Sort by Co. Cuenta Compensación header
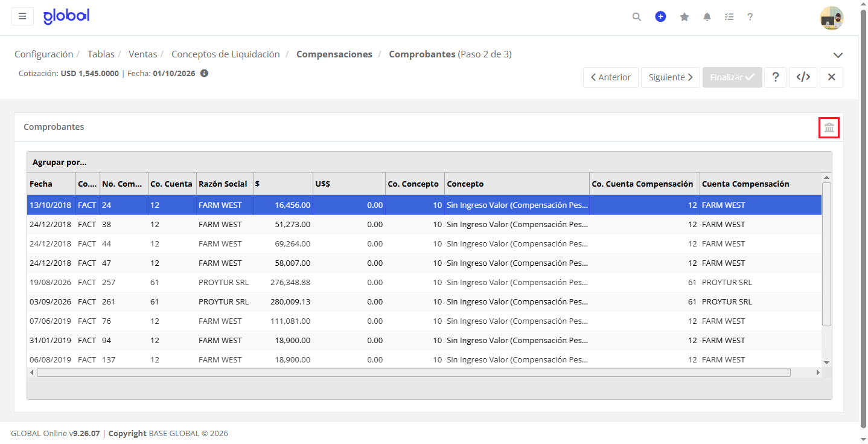The width and height of the screenshot is (868, 444). (645, 184)
